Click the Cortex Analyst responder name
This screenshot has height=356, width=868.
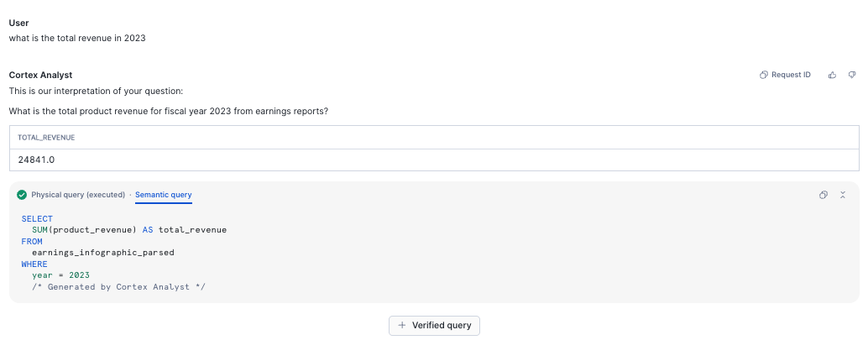pos(40,75)
